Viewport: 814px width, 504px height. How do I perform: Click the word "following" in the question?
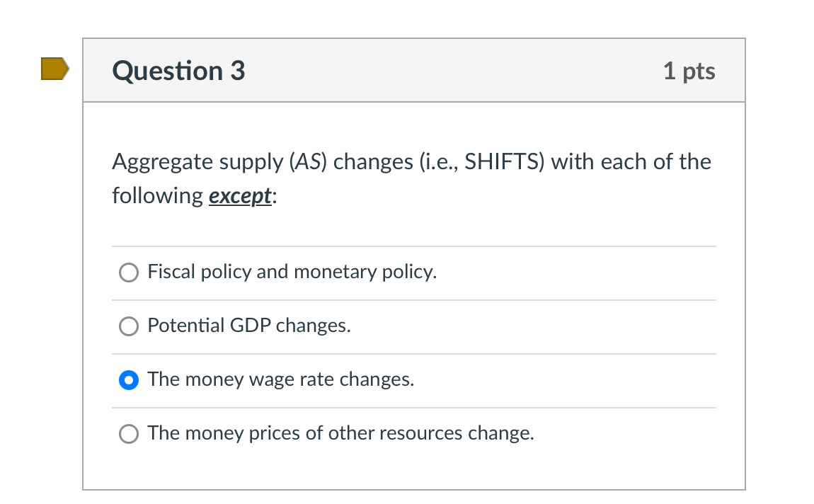(x=158, y=196)
